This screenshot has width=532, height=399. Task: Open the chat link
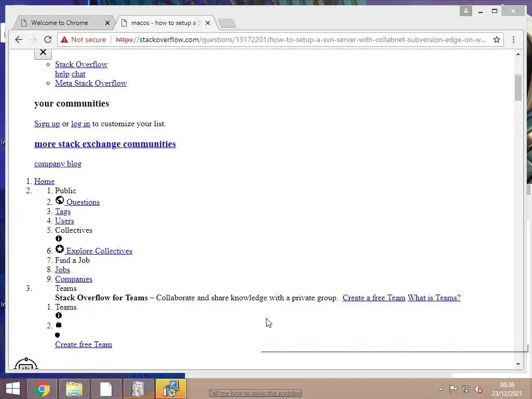pos(78,74)
